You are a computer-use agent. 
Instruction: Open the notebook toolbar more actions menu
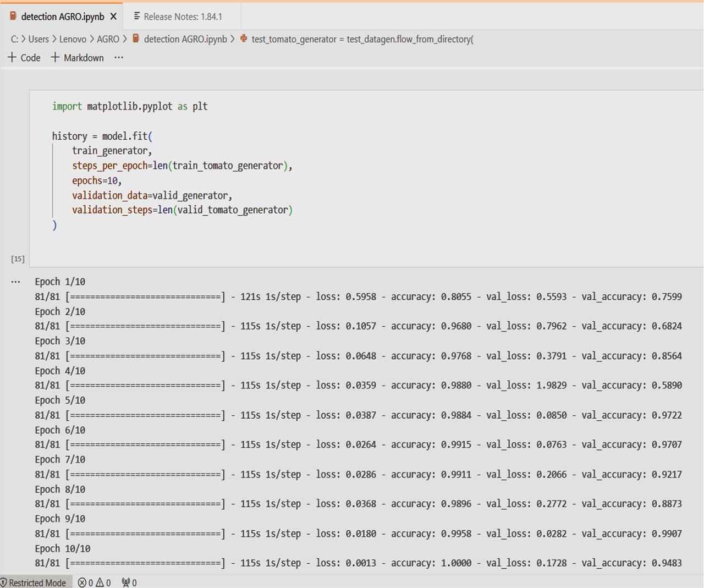point(119,58)
